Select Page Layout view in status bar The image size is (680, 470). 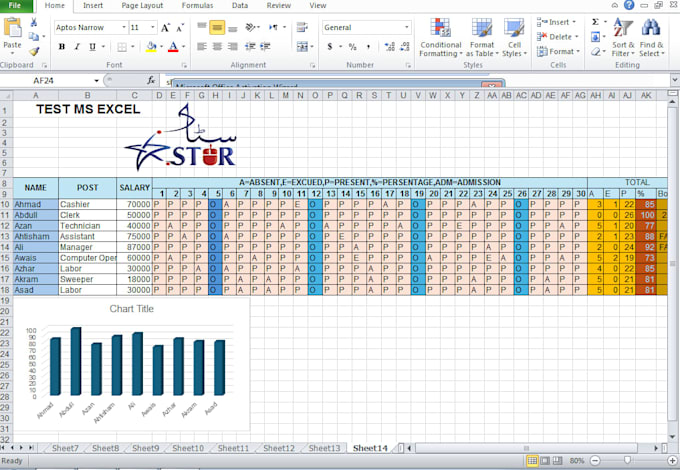tap(545, 460)
